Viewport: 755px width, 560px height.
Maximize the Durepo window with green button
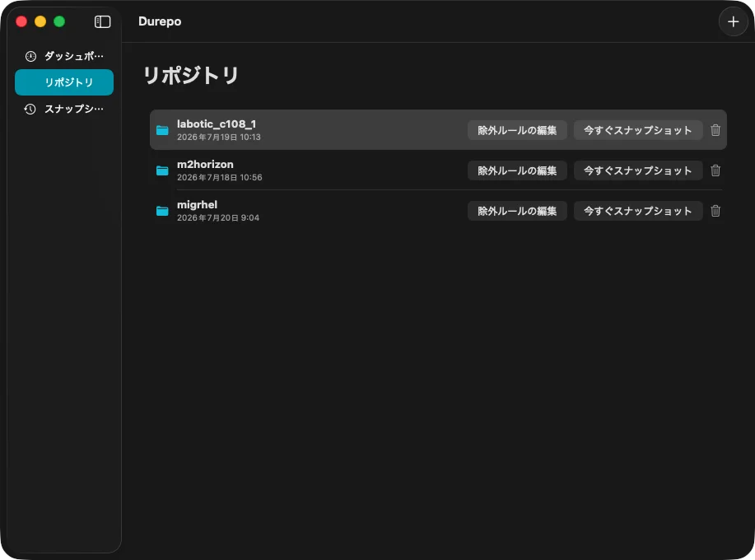click(59, 21)
